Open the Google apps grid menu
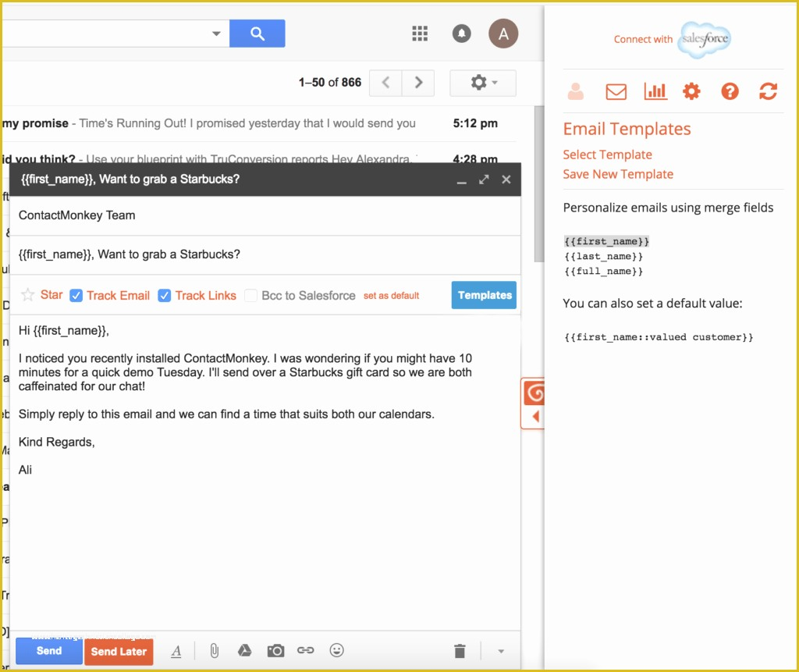799x672 pixels. pos(420,34)
